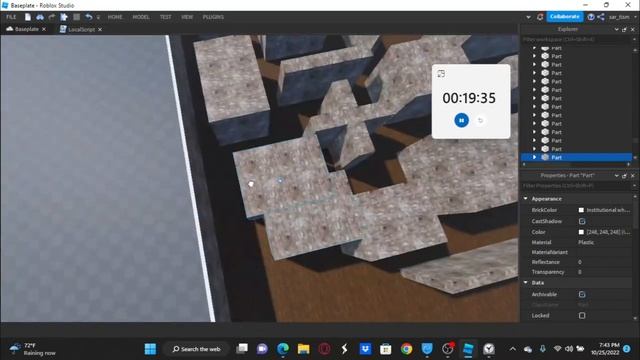
Task: Open the FILE menu
Action: pos(11,17)
